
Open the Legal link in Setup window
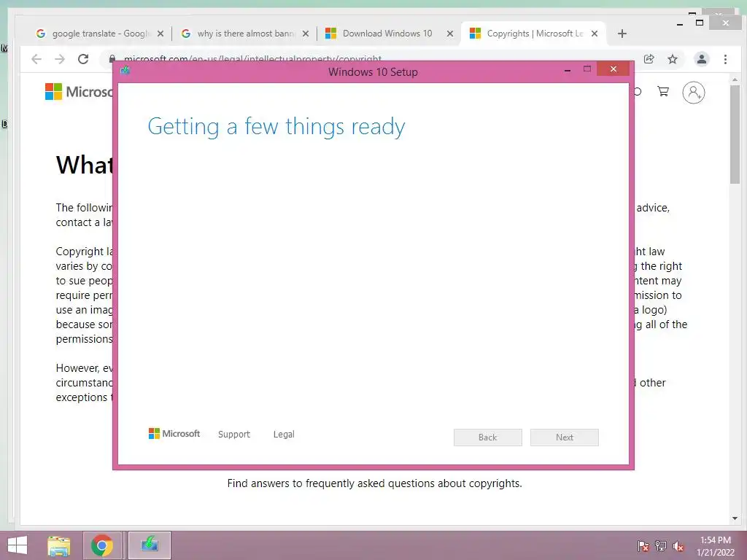pyautogui.click(x=284, y=435)
